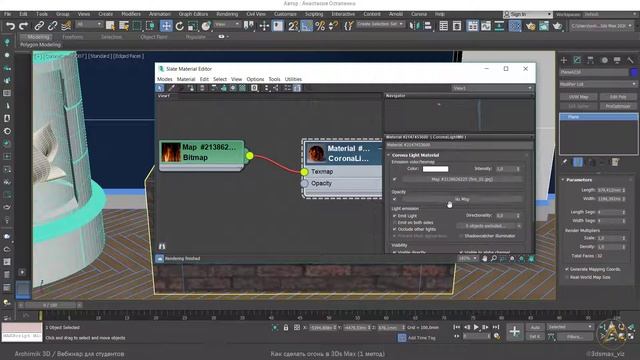The width and height of the screenshot is (640, 360).
Task: Enable Shadowcatcher illuminator checkbox
Action: [x=461, y=236]
